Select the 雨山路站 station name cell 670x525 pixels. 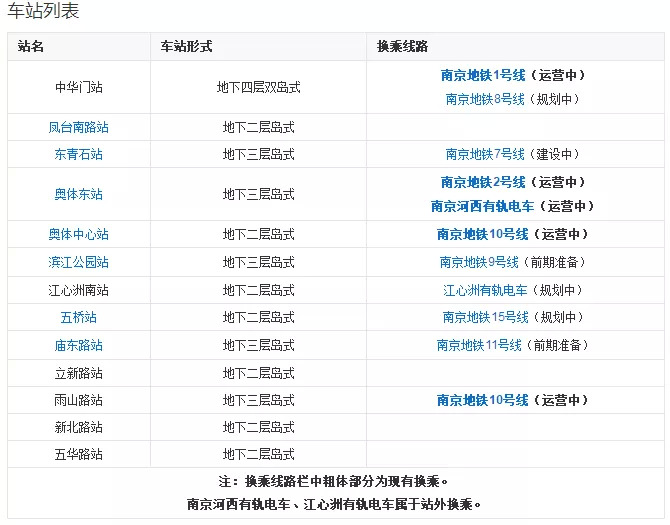(x=79, y=400)
